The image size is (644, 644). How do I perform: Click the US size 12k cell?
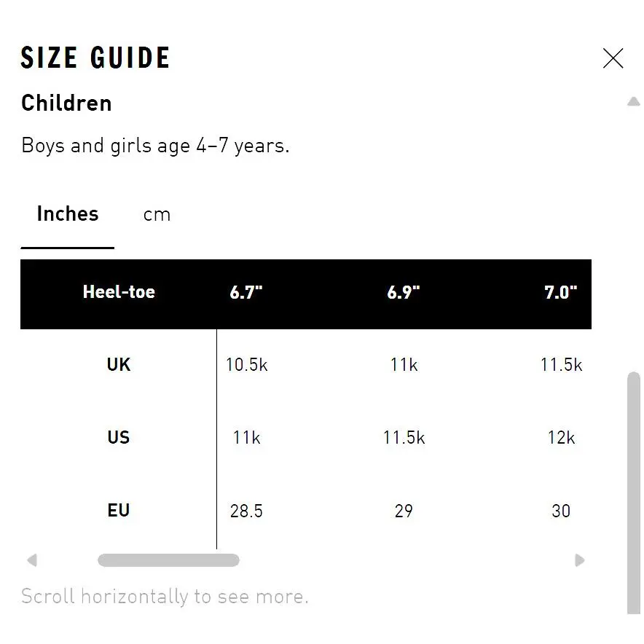click(x=561, y=437)
